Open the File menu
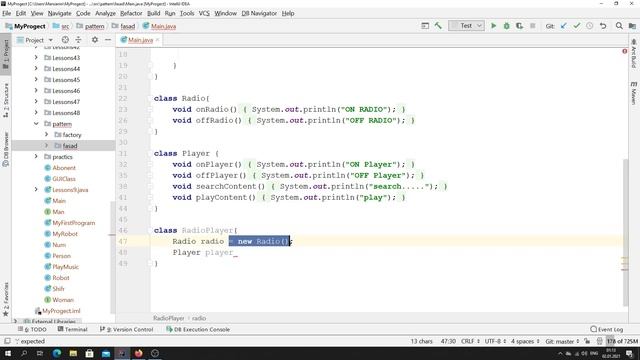This screenshot has height=360, width=640. coord(7,13)
